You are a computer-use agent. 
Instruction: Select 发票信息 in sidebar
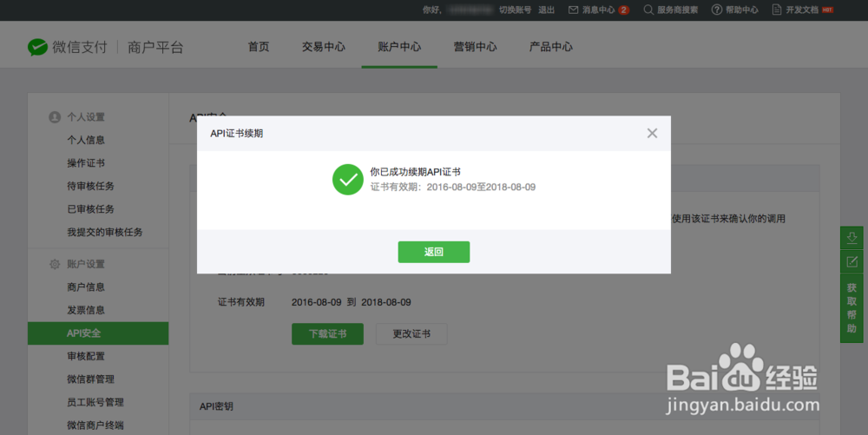tap(86, 310)
